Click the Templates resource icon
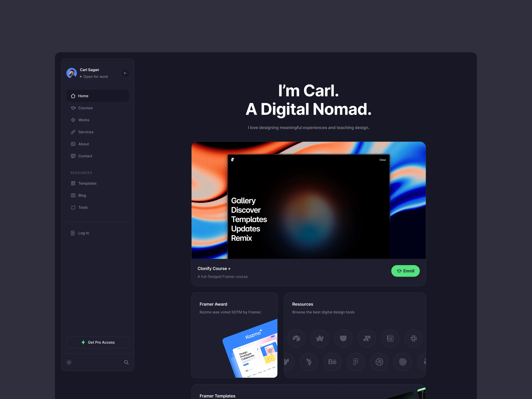Screen dimensions: 532x399 point(73,183)
